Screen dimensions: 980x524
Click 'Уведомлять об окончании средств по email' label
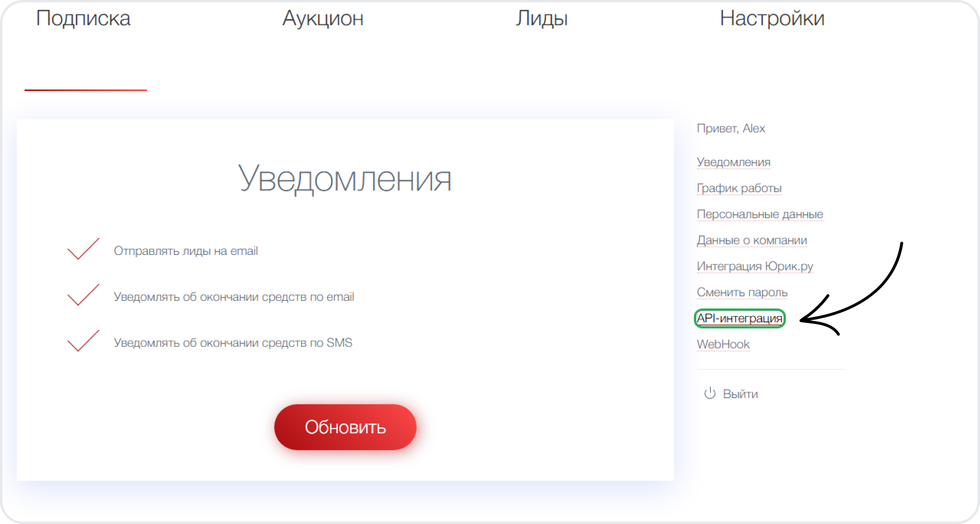(234, 297)
